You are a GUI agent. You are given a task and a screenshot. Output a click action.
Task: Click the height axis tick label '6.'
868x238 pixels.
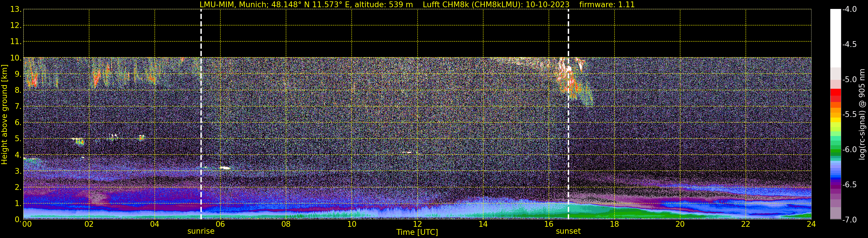[18, 123]
